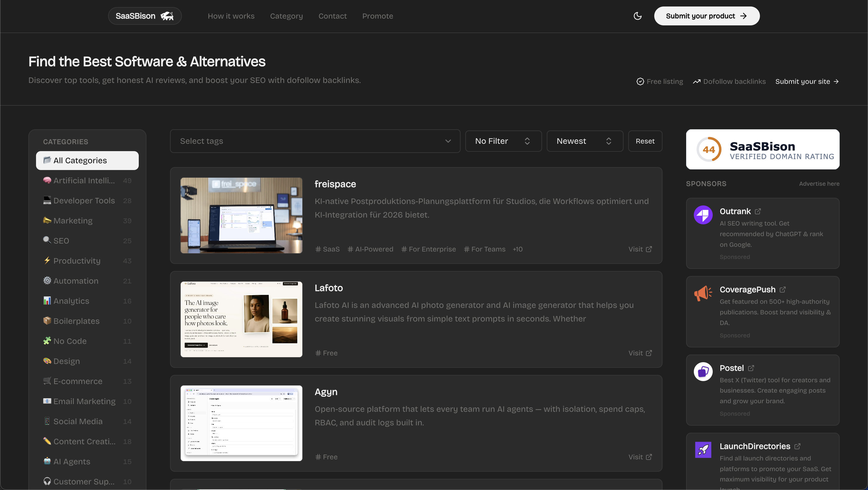The width and height of the screenshot is (868, 490).
Task: Click the No Code puzzle piece icon
Action: pos(47,341)
